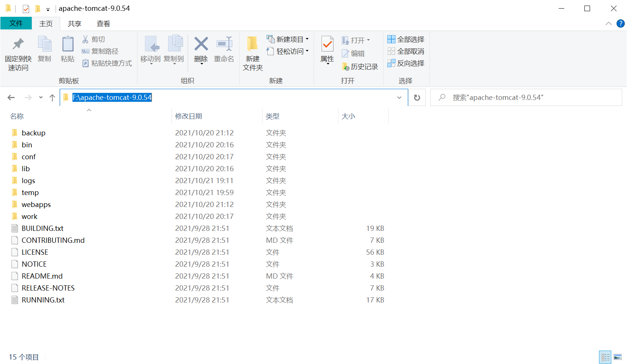Pin current folder to Quick Access
The width and height of the screenshot is (627, 364).
pyautogui.click(x=17, y=52)
